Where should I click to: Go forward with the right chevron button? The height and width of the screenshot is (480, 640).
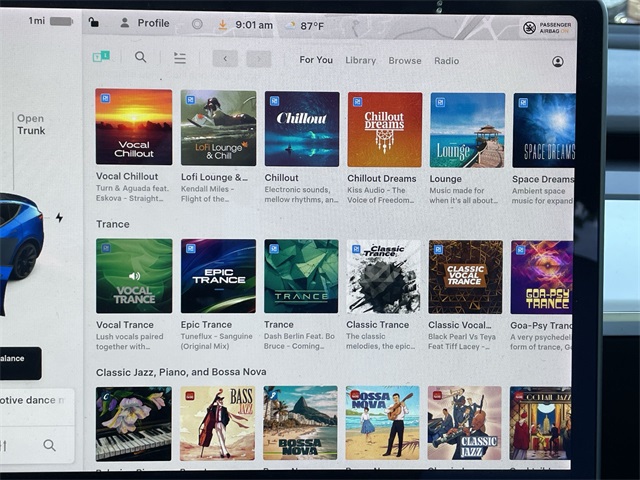pyautogui.click(x=259, y=60)
